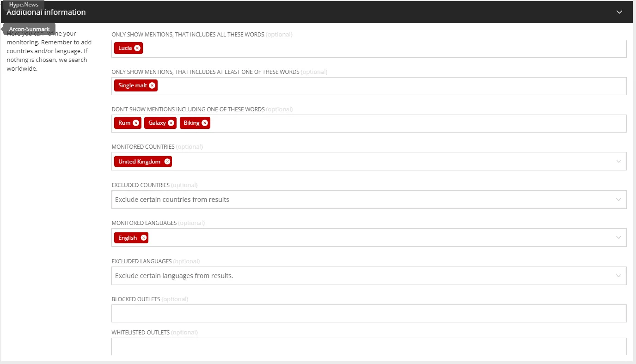Click inside the 'at least one' words field
The height and width of the screenshot is (364, 636).
tap(369, 86)
